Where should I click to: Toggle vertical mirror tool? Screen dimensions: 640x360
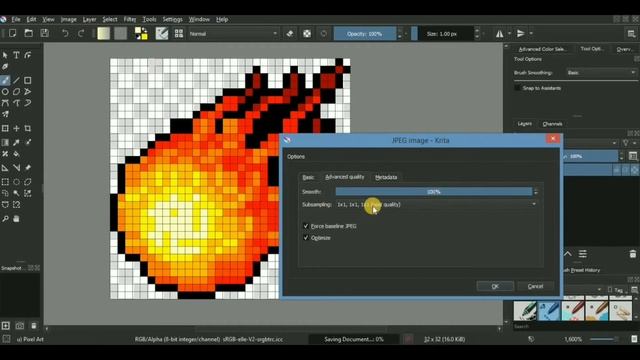pos(521,33)
